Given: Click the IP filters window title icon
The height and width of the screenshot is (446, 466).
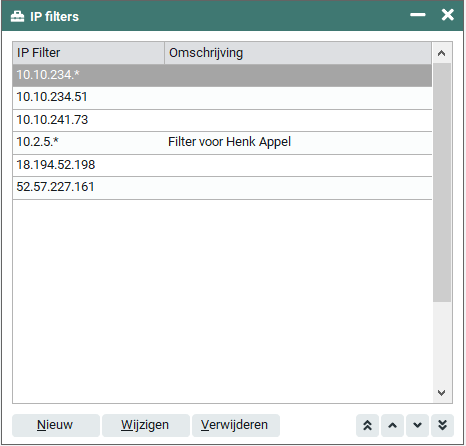Looking at the screenshot, I should [17, 16].
